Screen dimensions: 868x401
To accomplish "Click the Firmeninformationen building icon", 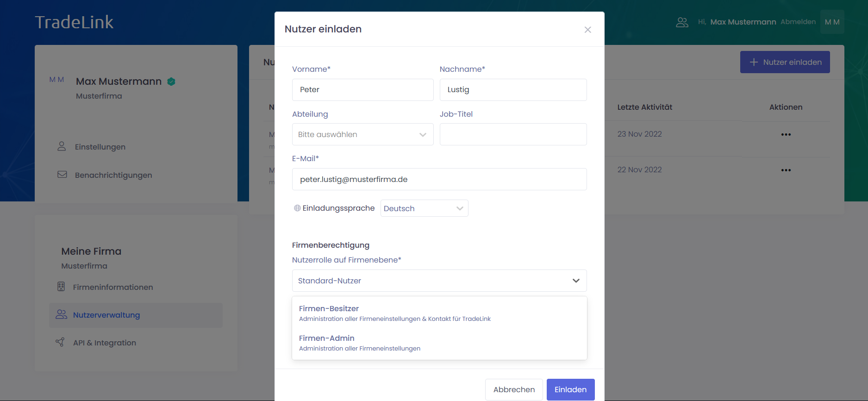I will click(x=61, y=287).
